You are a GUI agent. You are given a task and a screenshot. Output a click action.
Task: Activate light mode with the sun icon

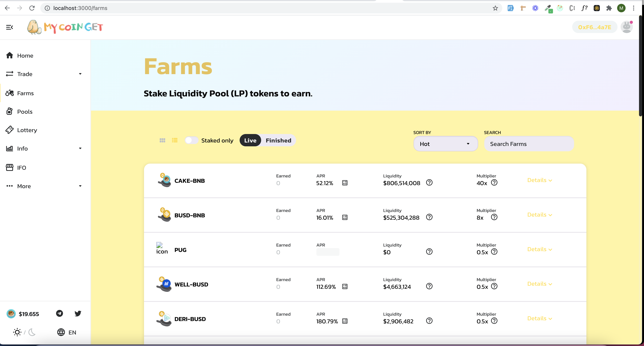pos(17,332)
